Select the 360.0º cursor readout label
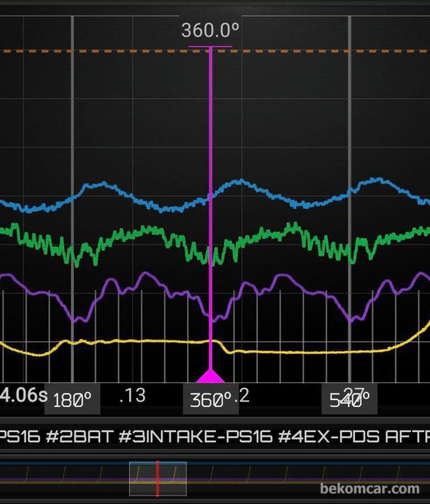The image size is (430, 504). (x=210, y=31)
